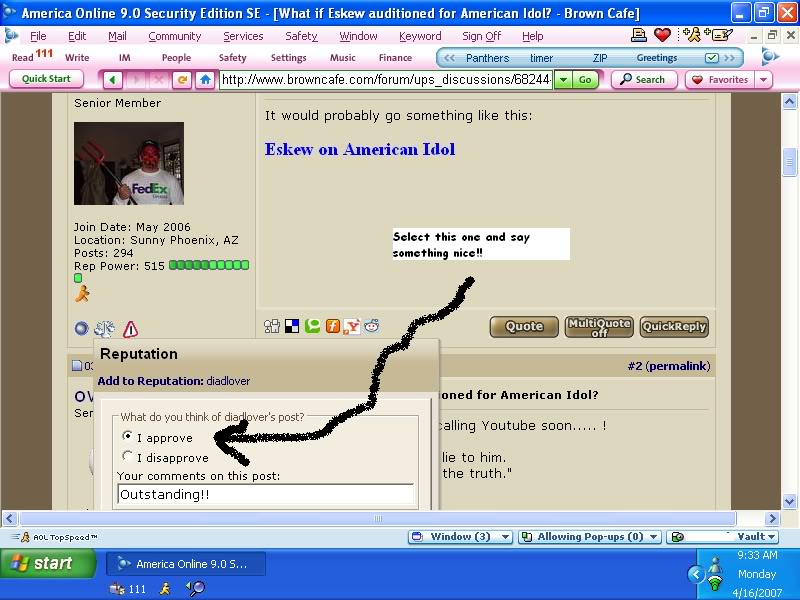The height and width of the screenshot is (600, 800).
Task: Toggle the MultiQuote off button
Action: pyautogui.click(x=599, y=327)
